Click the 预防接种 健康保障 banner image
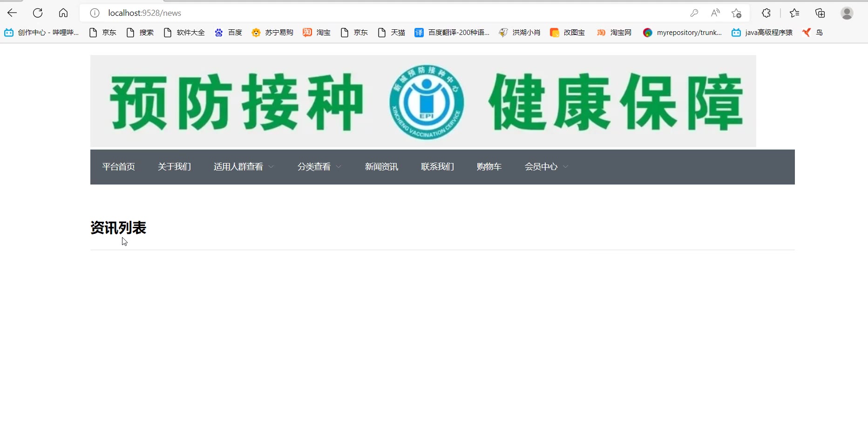This screenshot has height=436, width=868. coord(423,101)
